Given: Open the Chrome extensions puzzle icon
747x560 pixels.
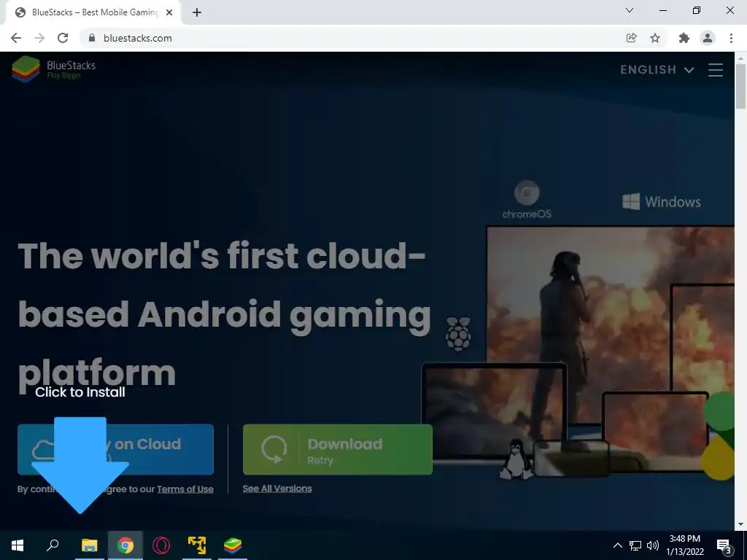Looking at the screenshot, I should coord(684,38).
